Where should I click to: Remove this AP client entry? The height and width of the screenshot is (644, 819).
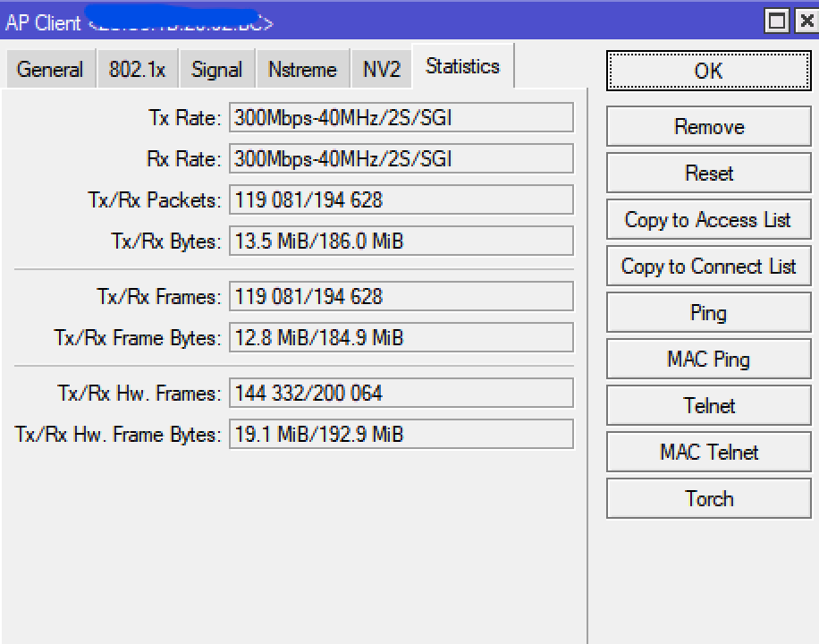click(x=709, y=127)
